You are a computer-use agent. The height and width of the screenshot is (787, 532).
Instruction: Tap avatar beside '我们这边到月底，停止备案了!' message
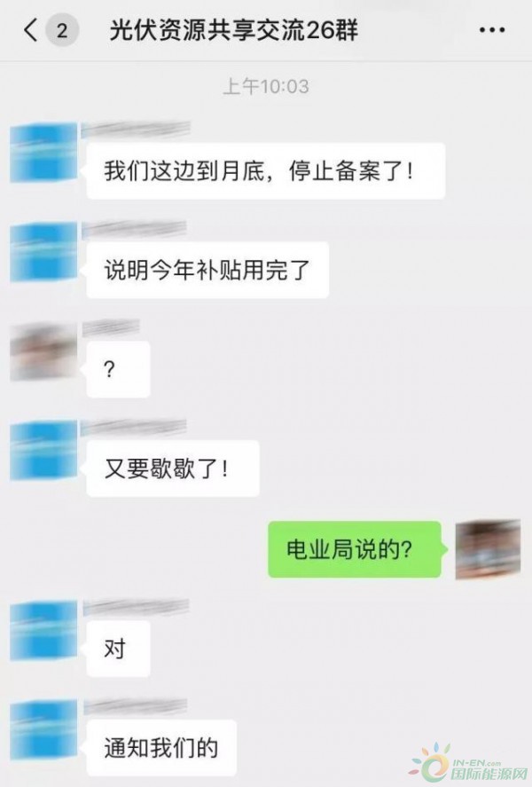click(x=43, y=152)
